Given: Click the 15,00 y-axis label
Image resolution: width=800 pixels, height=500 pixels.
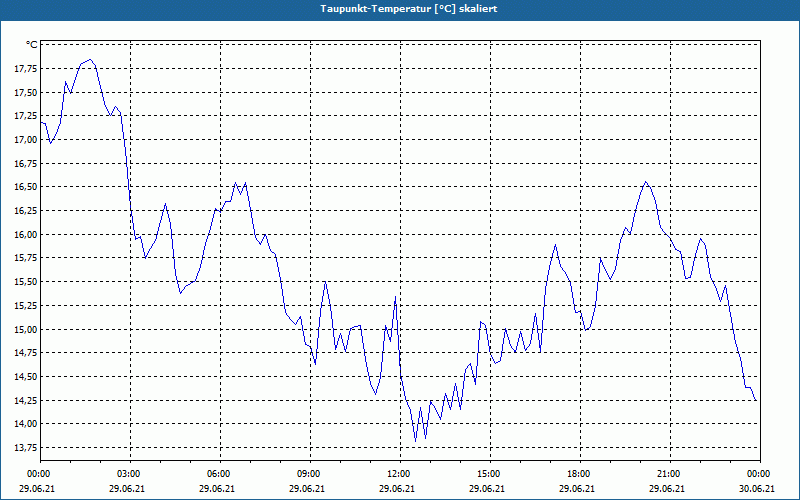Looking at the screenshot, I should point(26,330).
